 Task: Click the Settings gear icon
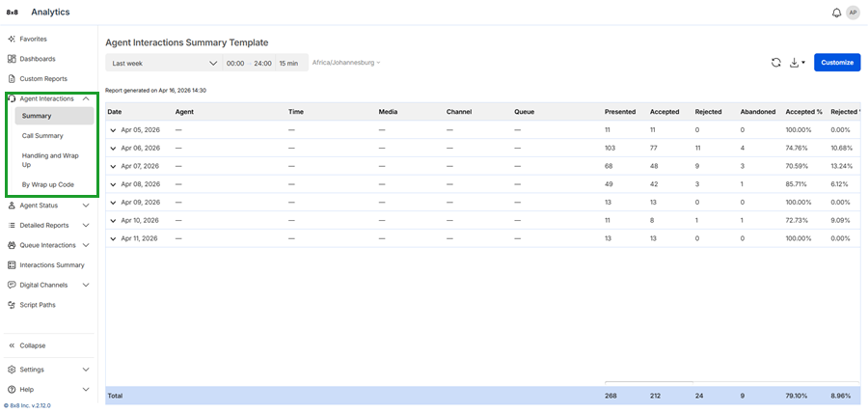(12, 370)
